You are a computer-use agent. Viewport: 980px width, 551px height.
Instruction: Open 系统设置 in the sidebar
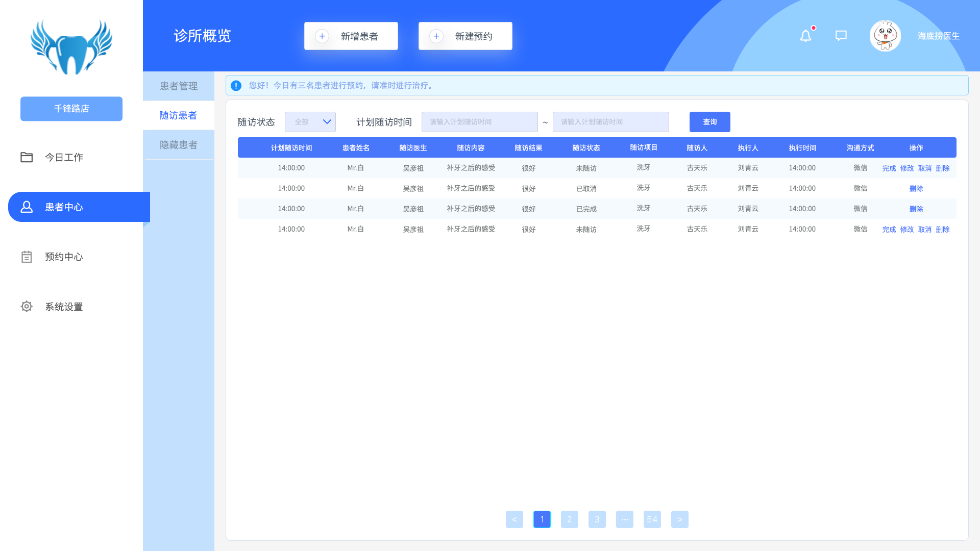click(x=64, y=307)
